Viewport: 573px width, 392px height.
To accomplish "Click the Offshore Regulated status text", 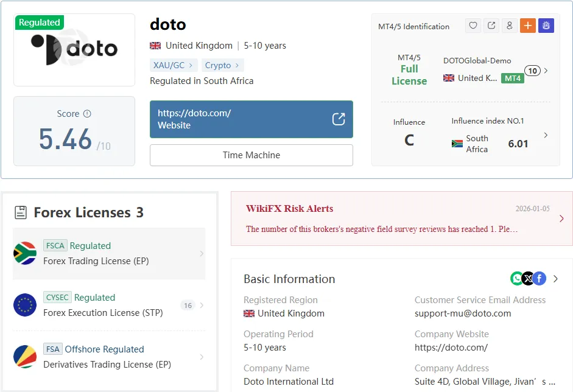I will click(105, 349).
